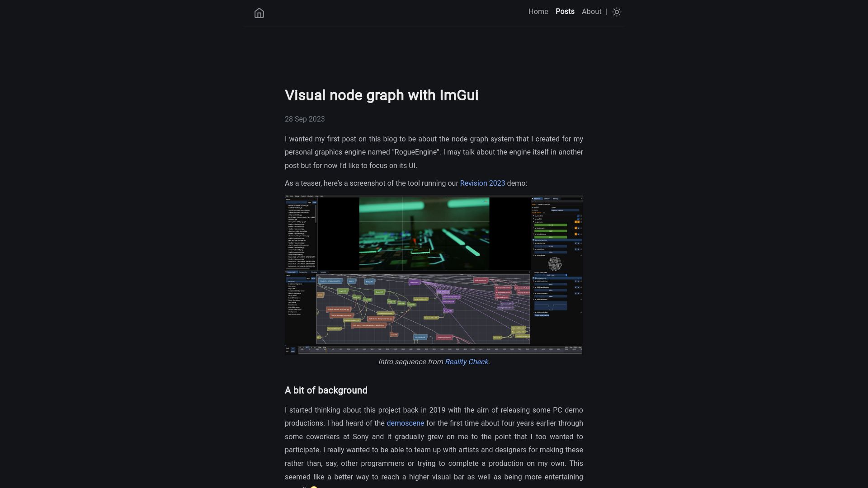
Task: Follow the Revision 2023 link
Action: pyautogui.click(x=482, y=183)
